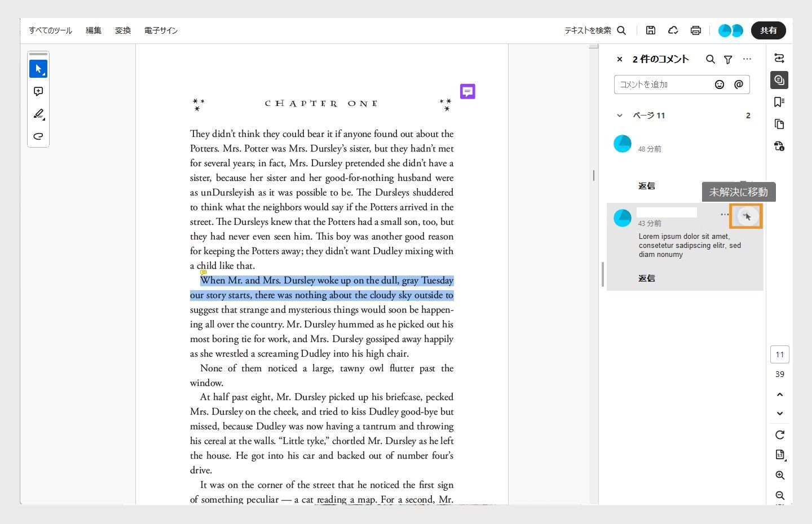Reply to the 48 分前 comment via 返信
The width and height of the screenshot is (812, 524).
(x=647, y=186)
